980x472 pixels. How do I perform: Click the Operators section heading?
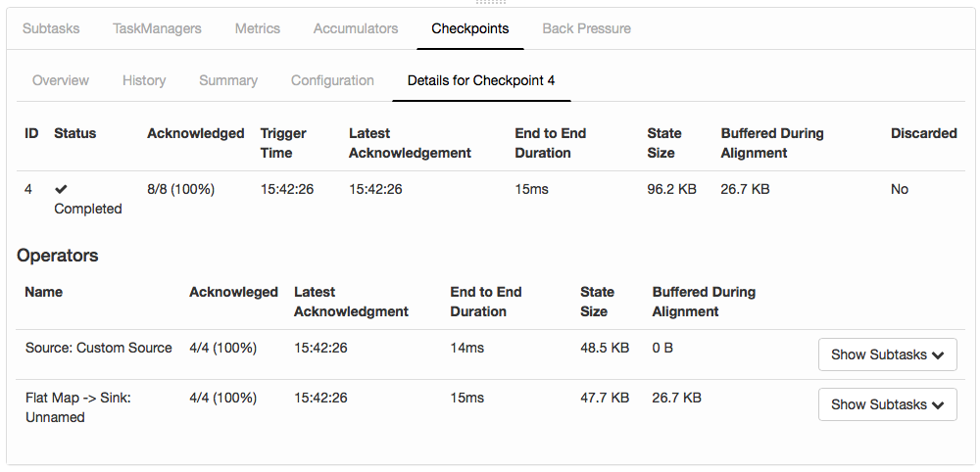tap(58, 256)
